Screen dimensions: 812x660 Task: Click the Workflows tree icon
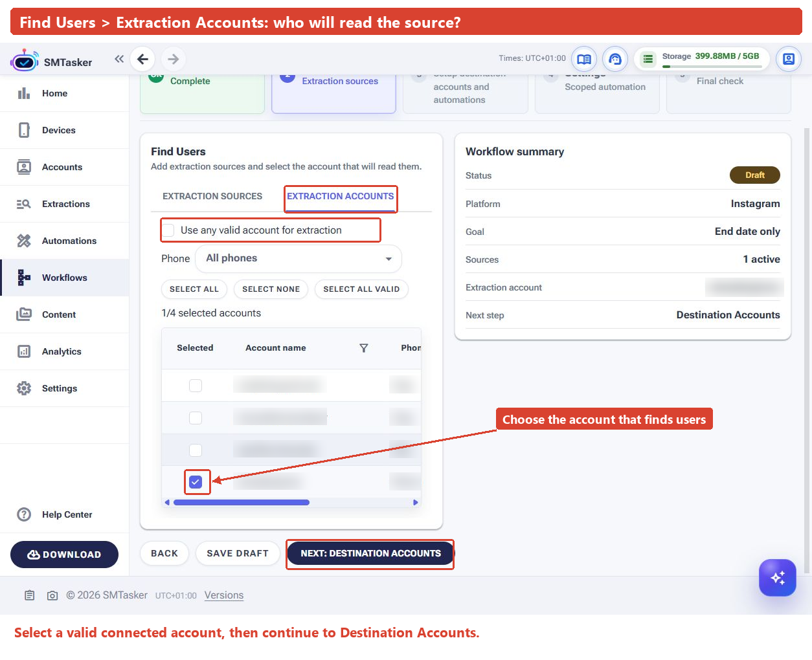pyautogui.click(x=24, y=278)
